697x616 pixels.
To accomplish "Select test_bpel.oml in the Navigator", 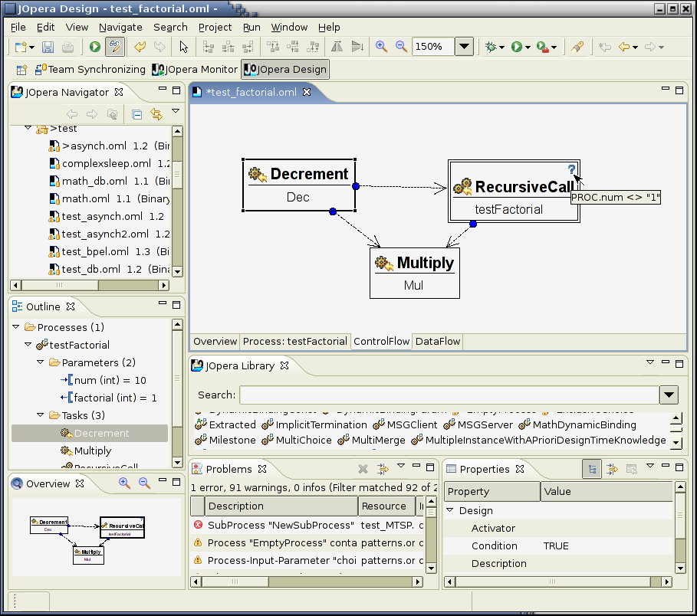I will pyautogui.click(x=110, y=251).
